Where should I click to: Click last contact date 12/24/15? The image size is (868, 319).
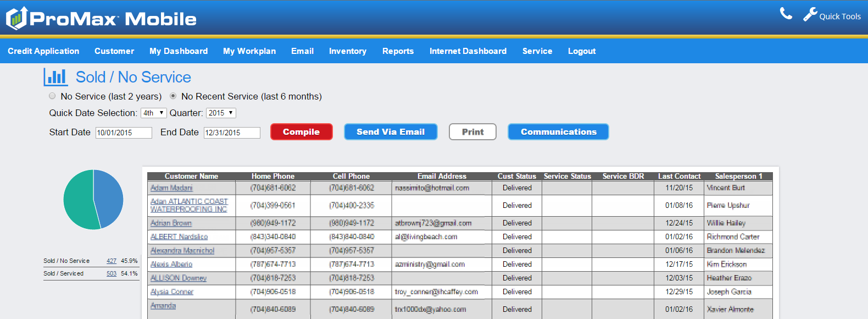pyautogui.click(x=679, y=223)
